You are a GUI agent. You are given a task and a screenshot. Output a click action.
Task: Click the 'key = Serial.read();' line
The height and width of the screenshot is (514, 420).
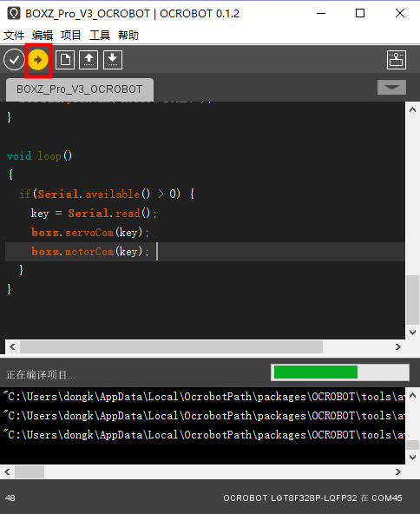point(94,214)
